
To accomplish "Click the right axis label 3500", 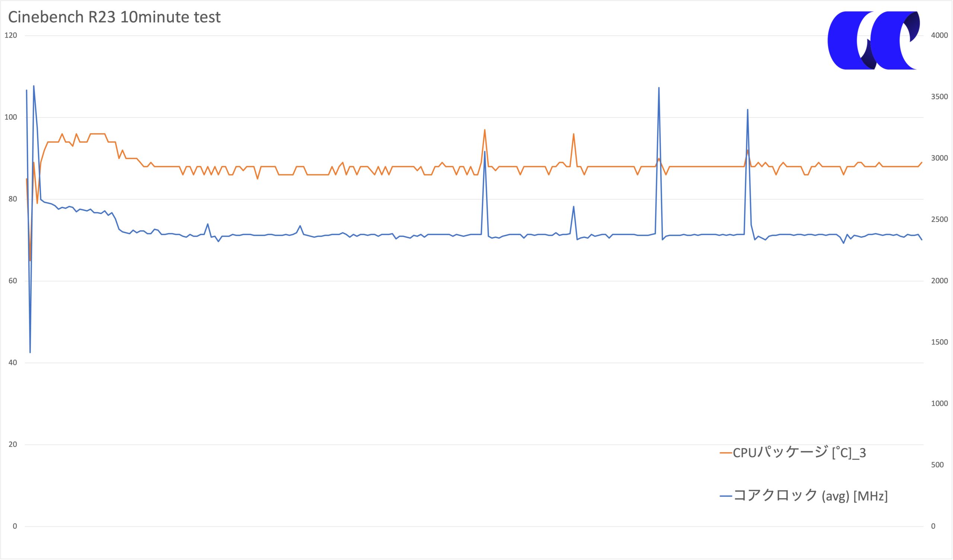I will click(939, 97).
